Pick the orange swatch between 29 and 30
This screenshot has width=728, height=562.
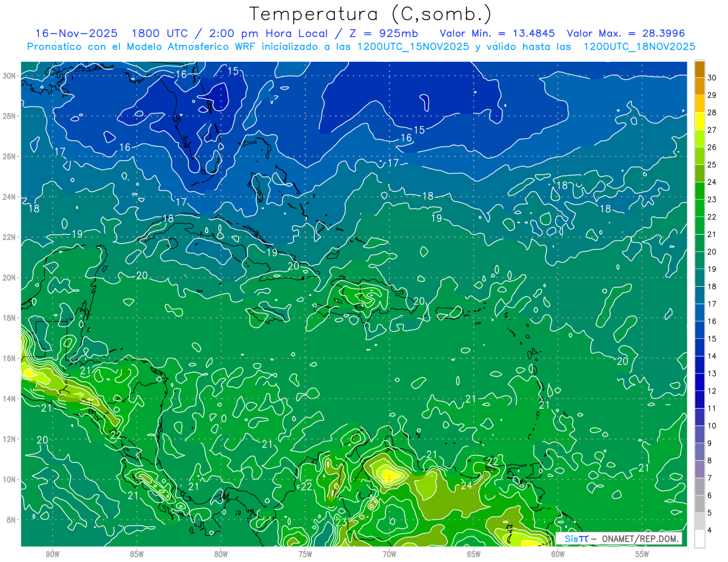(699, 86)
